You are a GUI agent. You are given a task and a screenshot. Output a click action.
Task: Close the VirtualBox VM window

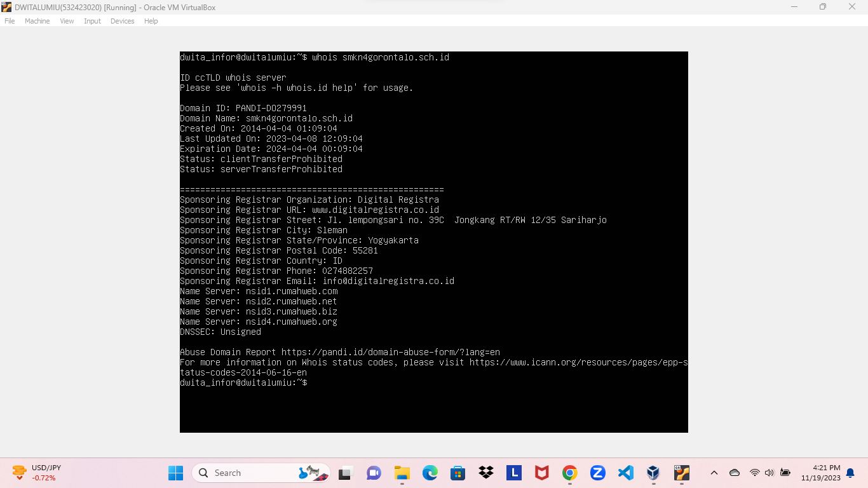(852, 7)
